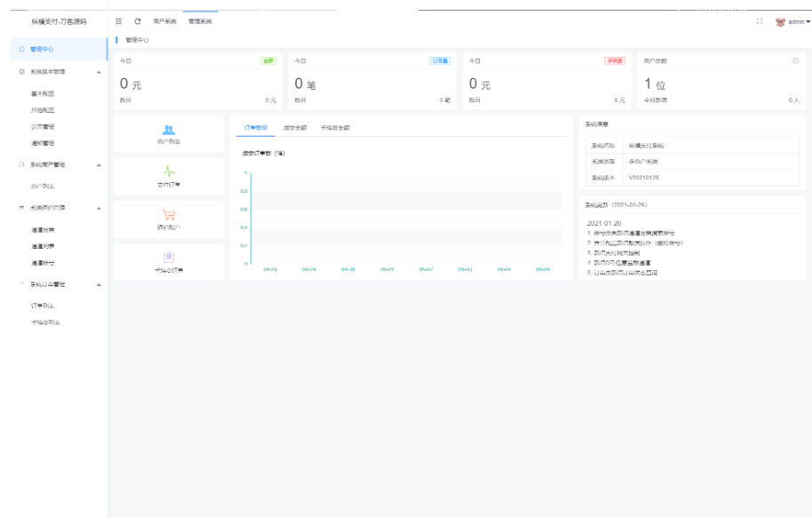Open 基本配置 under system basic management

tap(43, 92)
